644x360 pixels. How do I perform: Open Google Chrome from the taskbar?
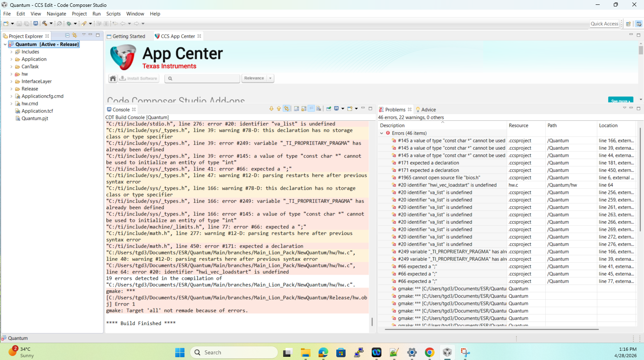pos(429,352)
